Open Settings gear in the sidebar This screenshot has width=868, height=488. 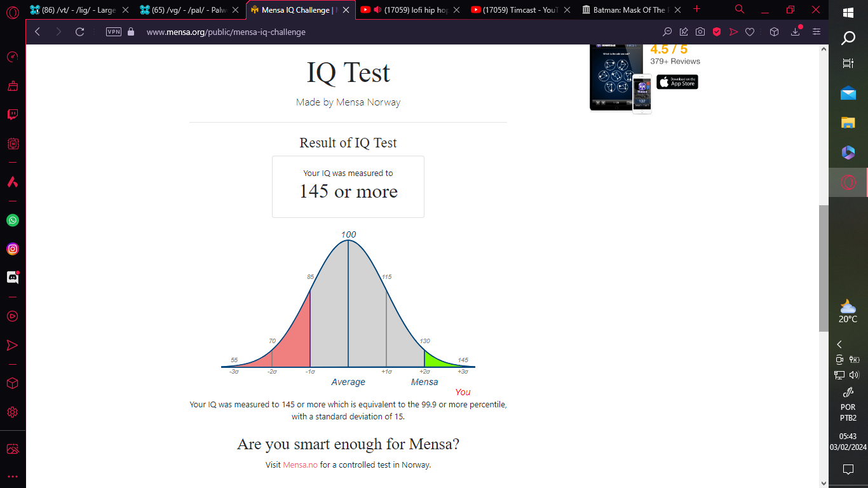[12, 412]
